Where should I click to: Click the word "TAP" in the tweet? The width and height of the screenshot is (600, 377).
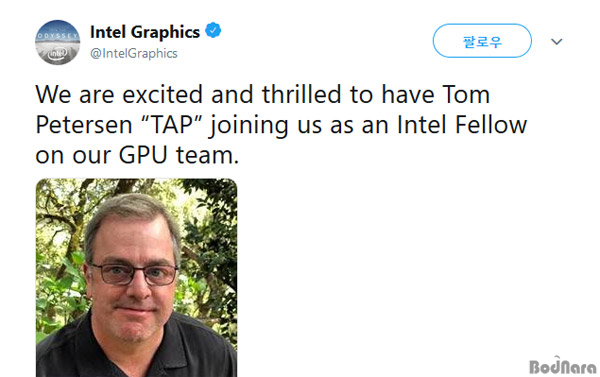[172, 125]
